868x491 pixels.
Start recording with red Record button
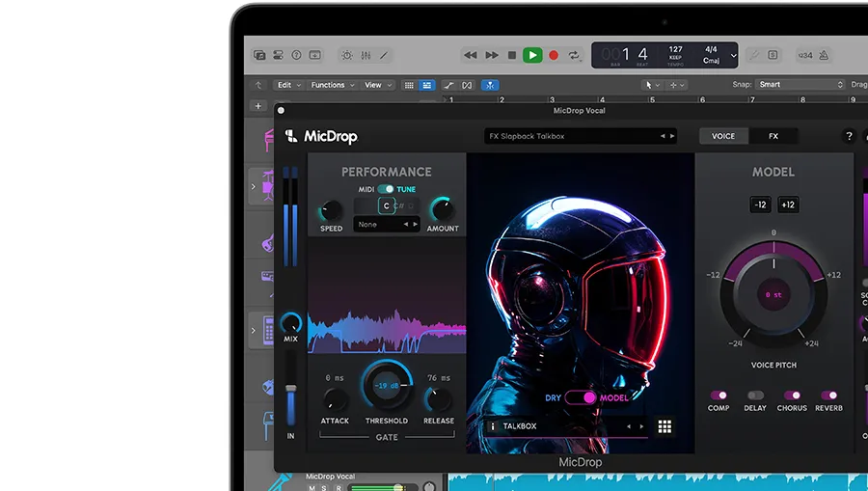pyautogui.click(x=554, y=55)
